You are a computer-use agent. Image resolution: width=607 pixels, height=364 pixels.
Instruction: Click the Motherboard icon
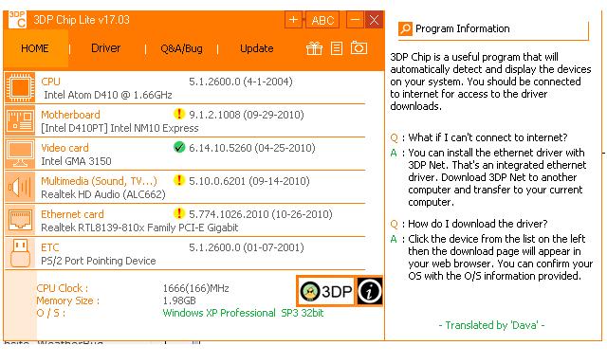(x=20, y=120)
